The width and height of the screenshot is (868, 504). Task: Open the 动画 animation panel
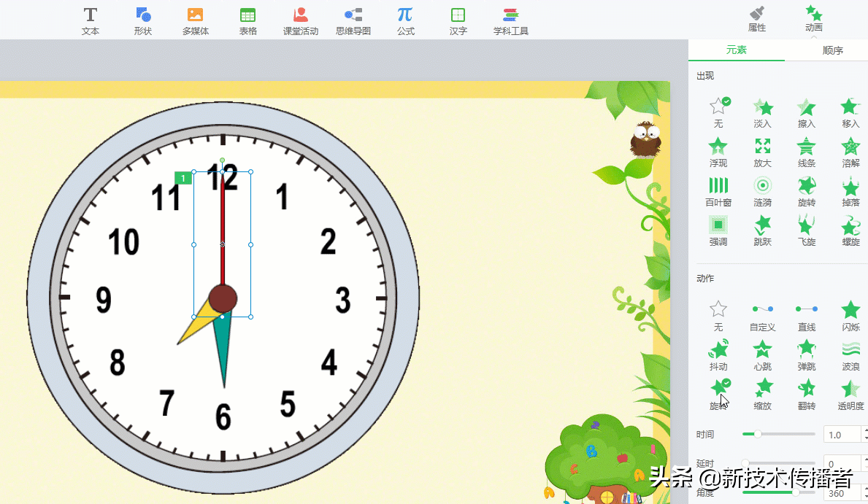coord(814,19)
